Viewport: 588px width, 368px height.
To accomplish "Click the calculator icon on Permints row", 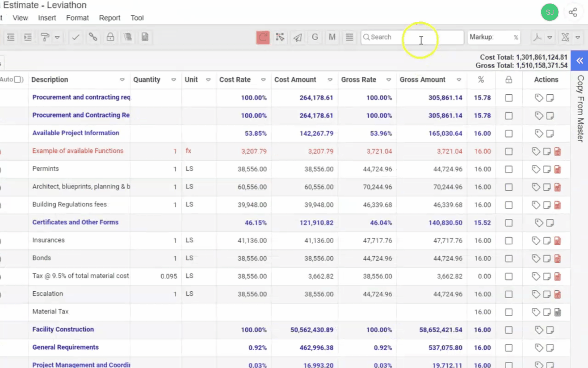I will click(557, 169).
